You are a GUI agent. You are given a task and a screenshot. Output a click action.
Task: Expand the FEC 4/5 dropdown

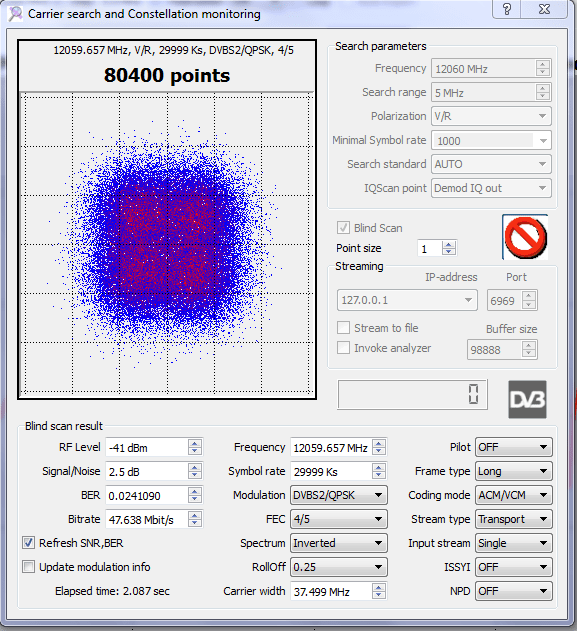tap(339, 519)
